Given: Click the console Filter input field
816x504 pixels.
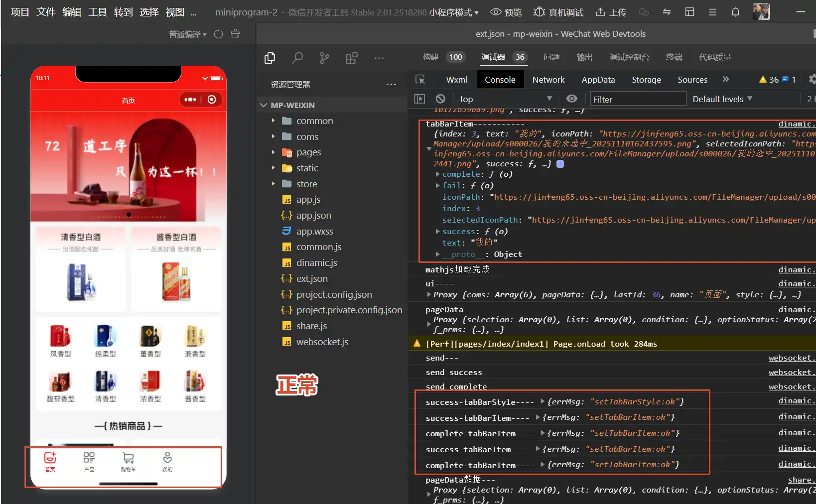Looking at the screenshot, I should tap(638, 99).
